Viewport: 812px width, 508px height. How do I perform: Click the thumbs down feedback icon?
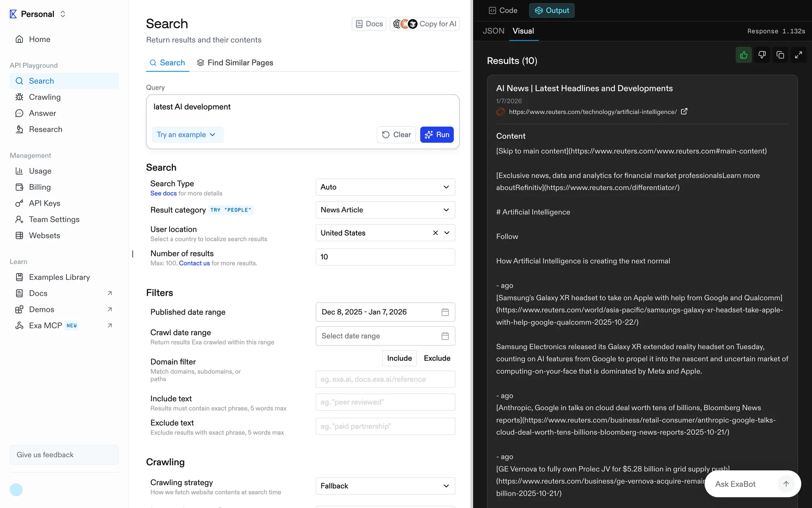(x=762, y=55)
